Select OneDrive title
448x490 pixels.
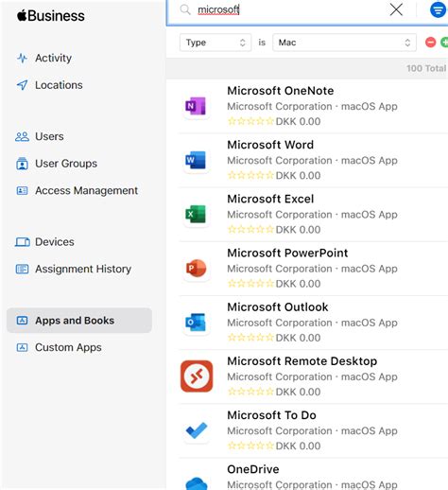click(x=253, y=469)
